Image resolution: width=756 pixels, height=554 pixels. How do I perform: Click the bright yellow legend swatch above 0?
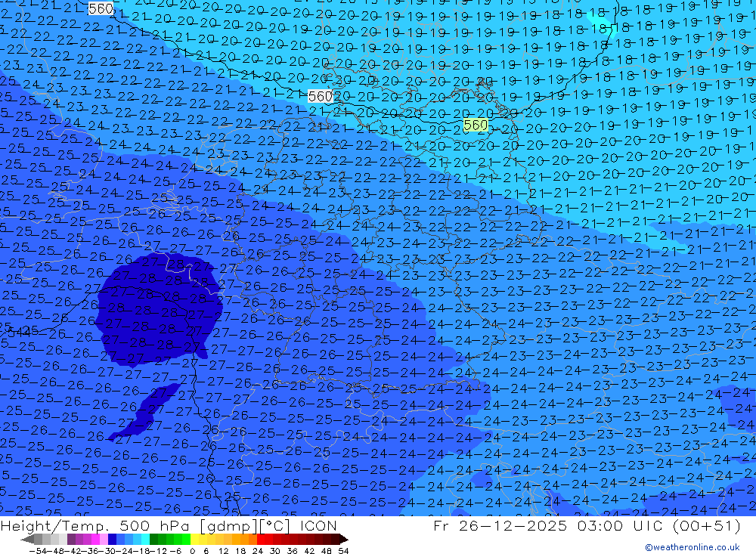tap(194, 539)
